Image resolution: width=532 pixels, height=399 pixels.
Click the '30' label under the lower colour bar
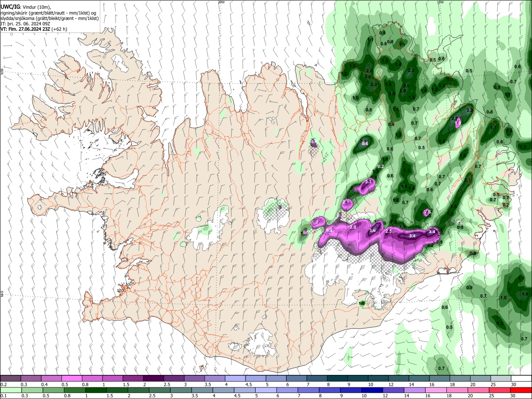(x=514, y=396)
